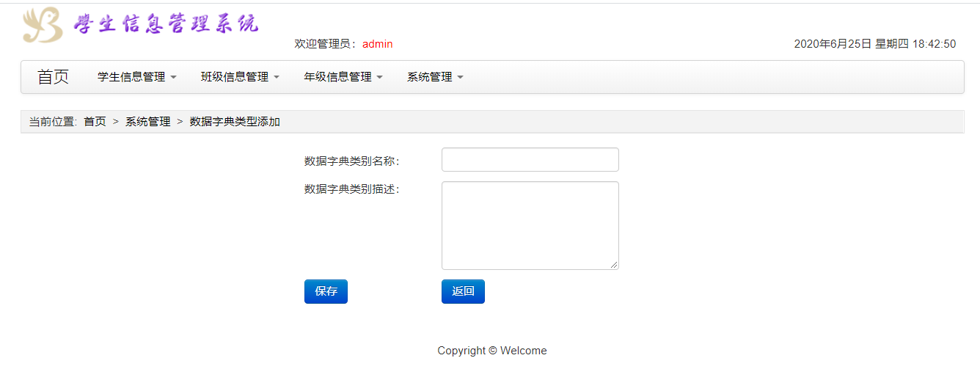
Task: Click 数据字典类型添加 breadcrumb text
Action: tap(235, 122)
